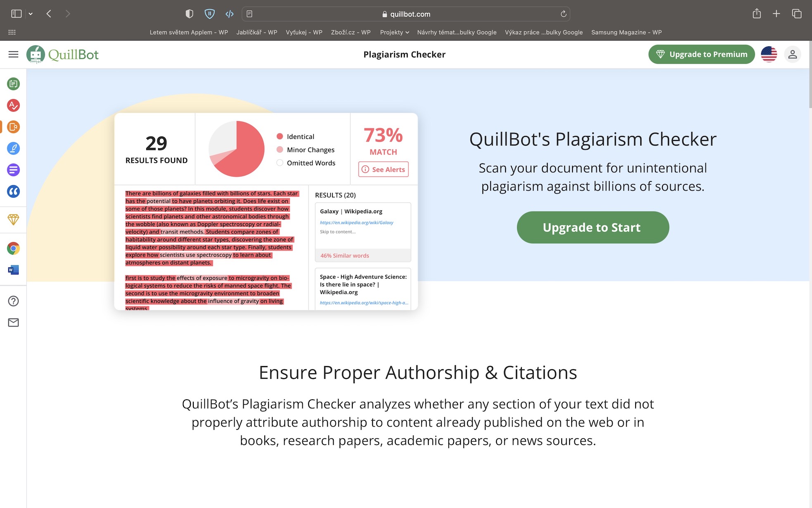Click the Premium diamond sidebar icon
The width and height of the screenshot is (812, 508).
coord(13,219)
